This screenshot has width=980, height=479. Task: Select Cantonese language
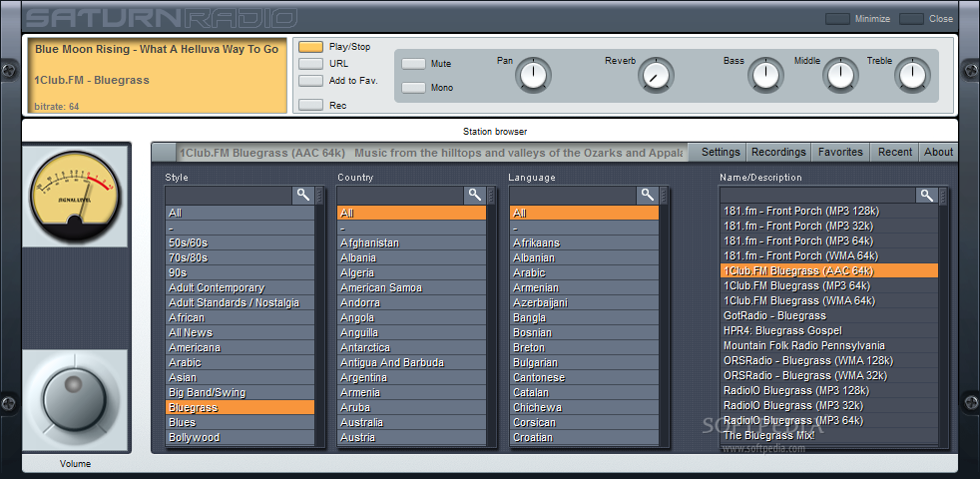tap(585, 377)
